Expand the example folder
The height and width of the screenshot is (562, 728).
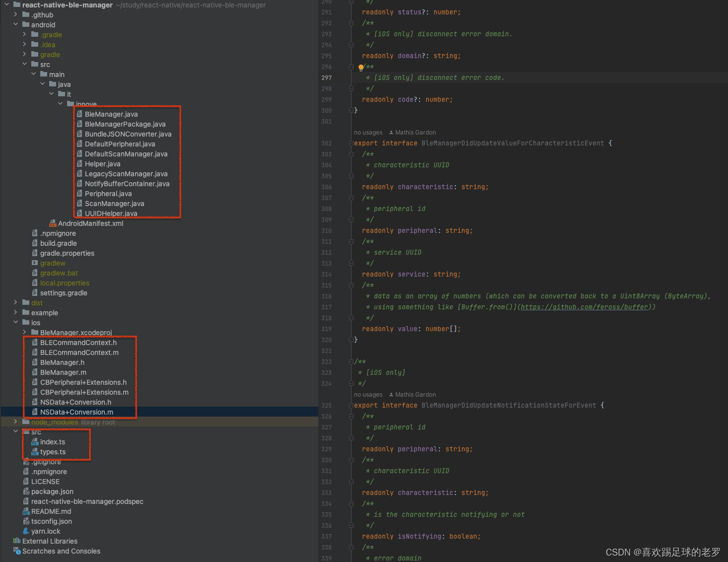click(15, 313)
